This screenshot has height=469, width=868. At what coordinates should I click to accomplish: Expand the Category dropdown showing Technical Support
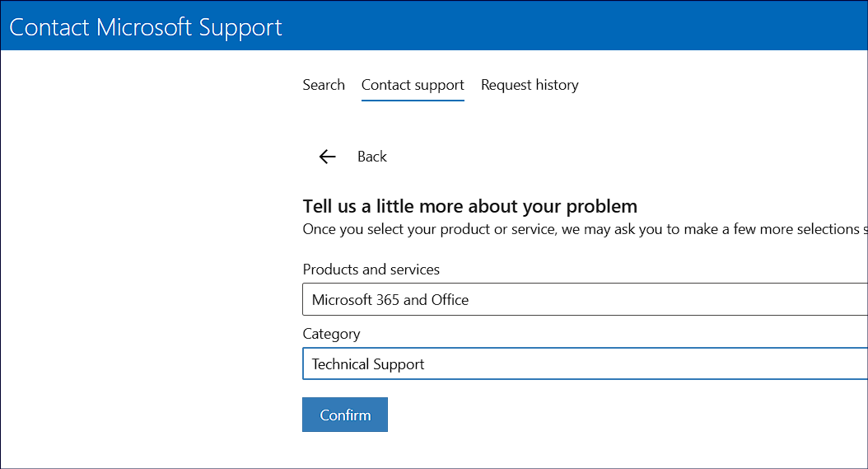585,363
